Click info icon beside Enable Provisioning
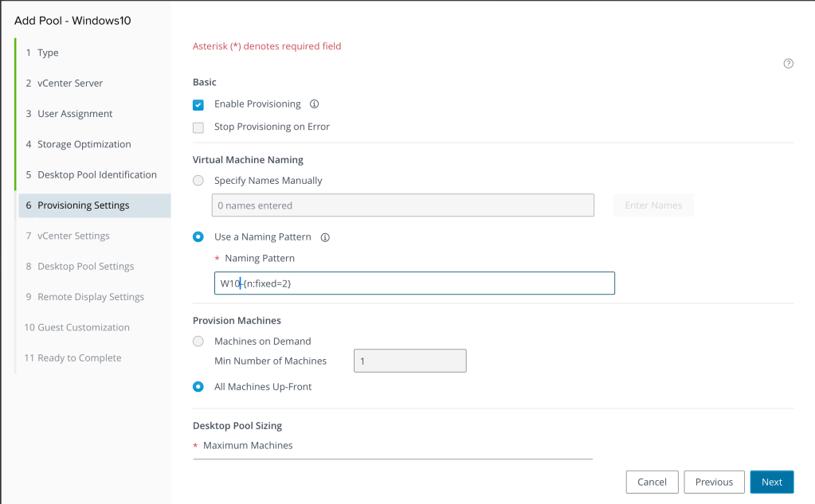This screenshot has height=504, width=815. click(x=314, y=104)
